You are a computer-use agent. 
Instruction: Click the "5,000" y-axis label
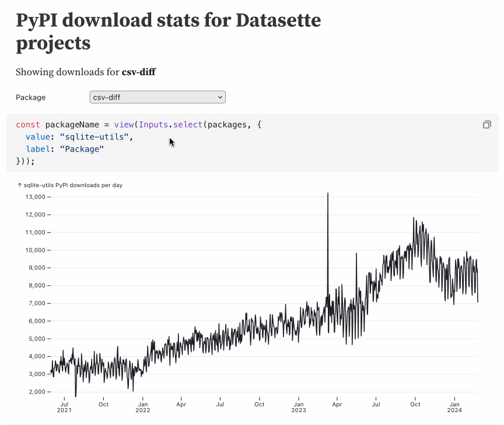[37, 339]
